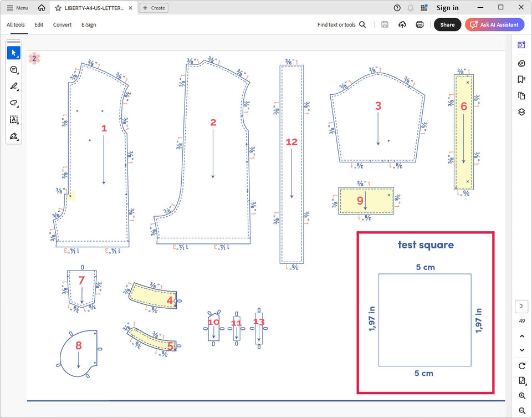Image resolution: width=532 pixels, height=418 pixels.
Task: Open Ask AI Assistant
Action: click(494, 24)
